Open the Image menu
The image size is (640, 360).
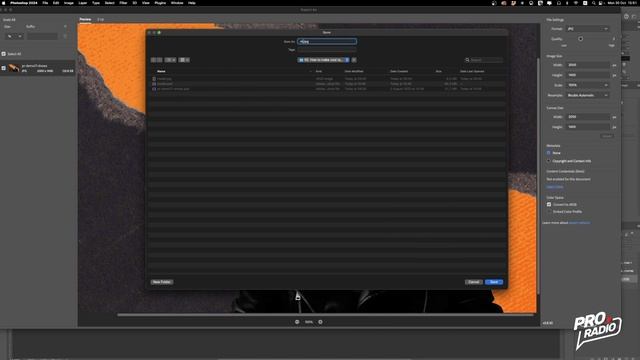[x=69, y=3]
